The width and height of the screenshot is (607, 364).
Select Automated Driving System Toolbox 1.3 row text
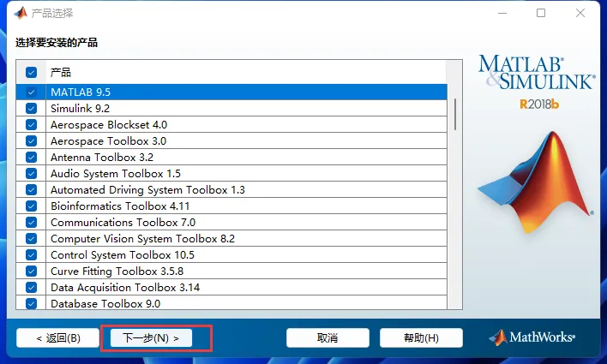147,189
